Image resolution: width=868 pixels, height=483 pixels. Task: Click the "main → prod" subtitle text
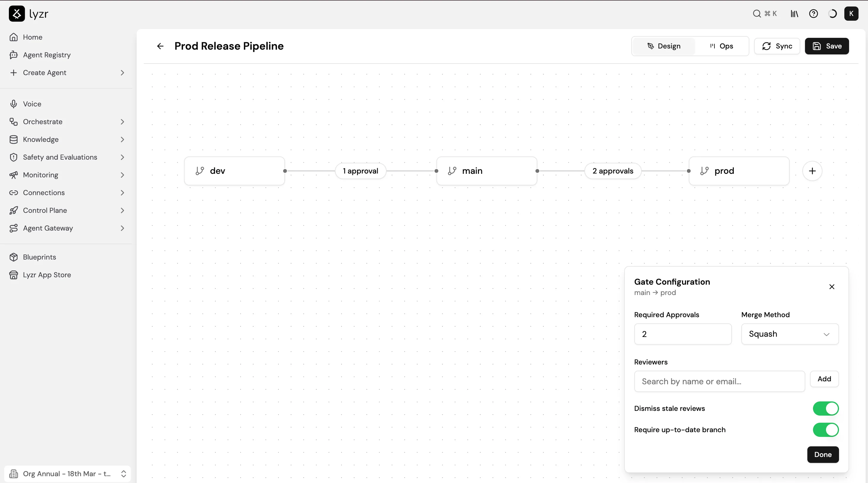tap(655, 293)
